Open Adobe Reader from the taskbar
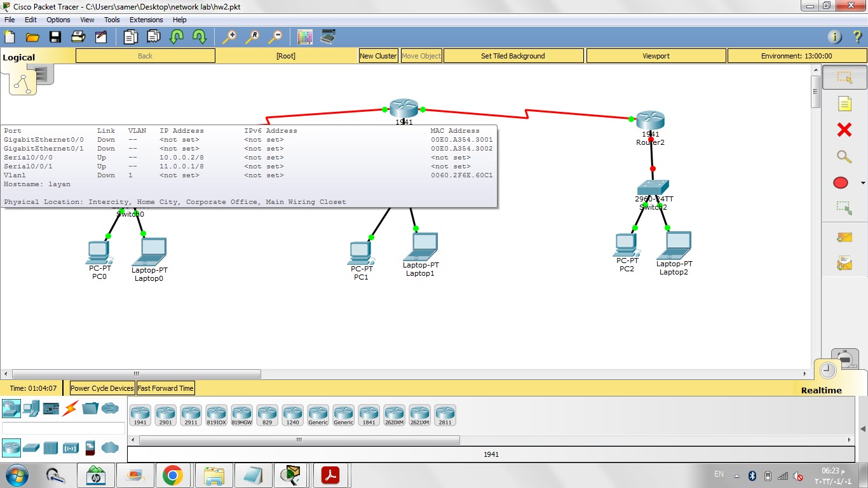This screenshot has width=868, height=488. (330, 475)
